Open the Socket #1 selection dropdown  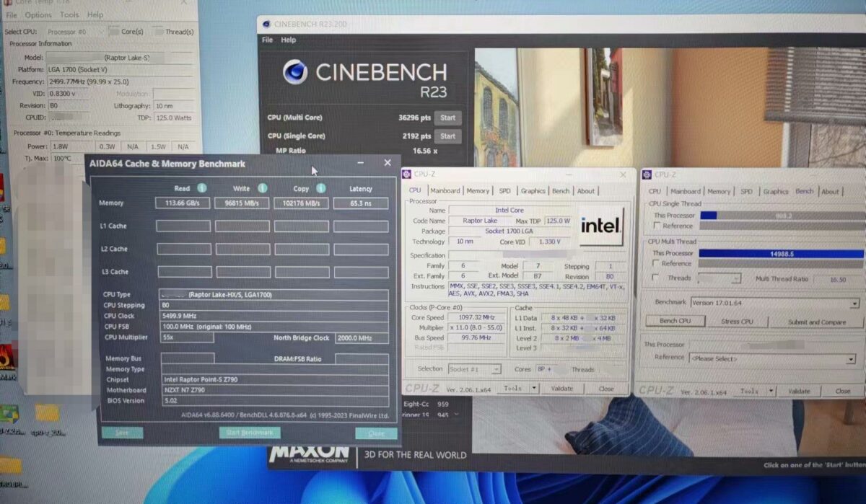[497, 368]
